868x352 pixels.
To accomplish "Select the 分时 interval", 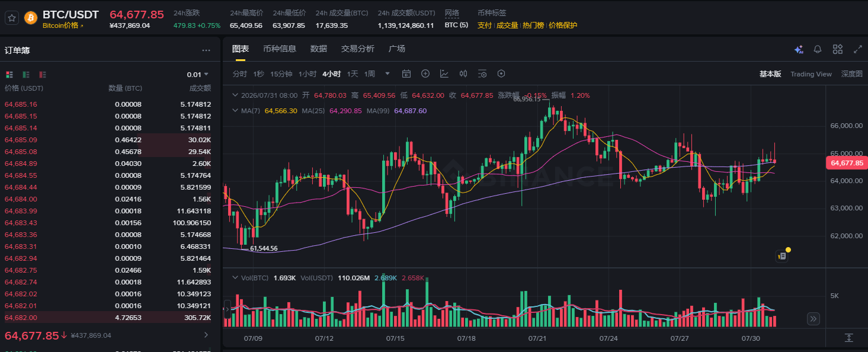I will 239,74.
